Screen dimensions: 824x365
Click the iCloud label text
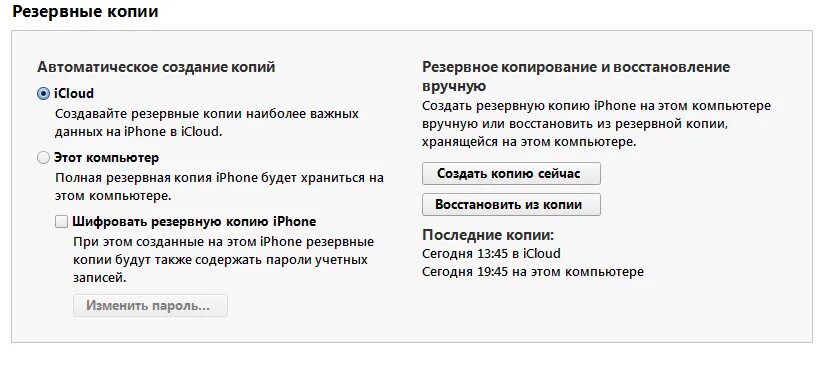tap(74, 94)
